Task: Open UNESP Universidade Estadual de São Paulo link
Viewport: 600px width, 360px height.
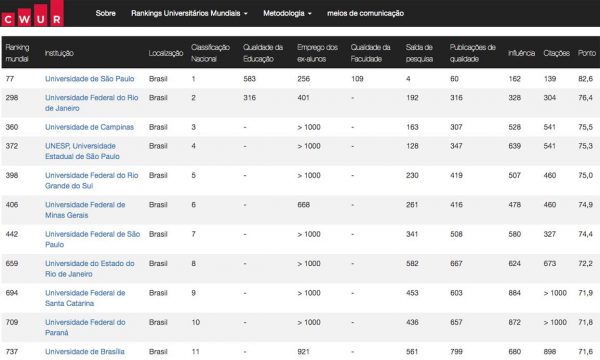Action: click(x=82, y=151)
